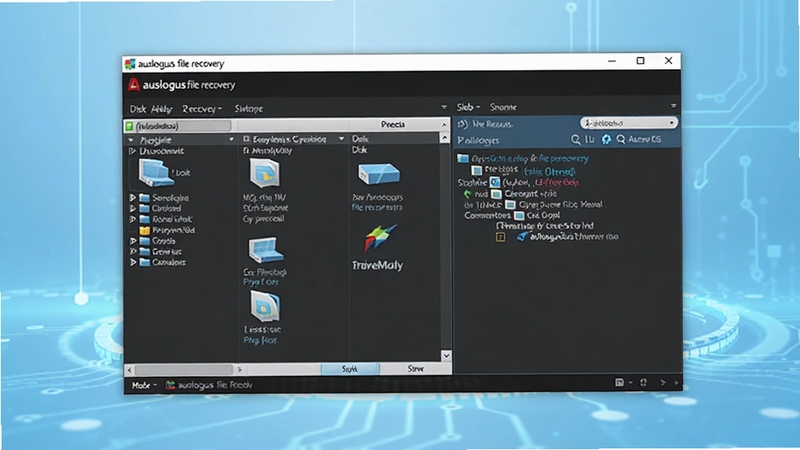
Task: Select the yellow folder in the left tree
Action: (x=145, y=230)
